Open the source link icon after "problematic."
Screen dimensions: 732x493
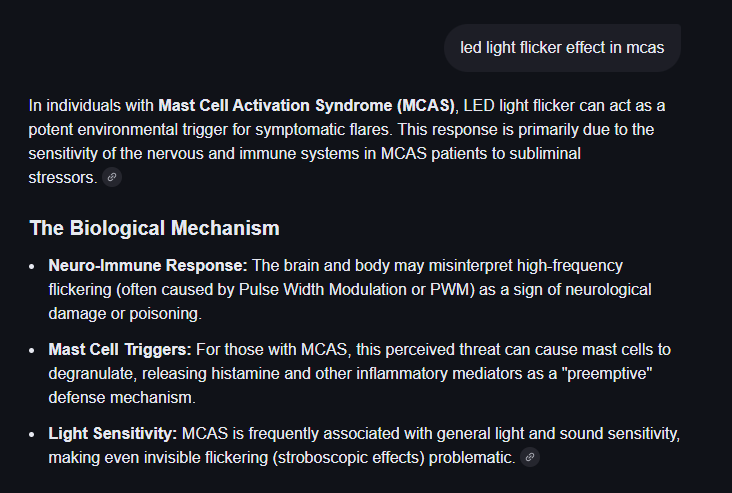click(530, 457)
